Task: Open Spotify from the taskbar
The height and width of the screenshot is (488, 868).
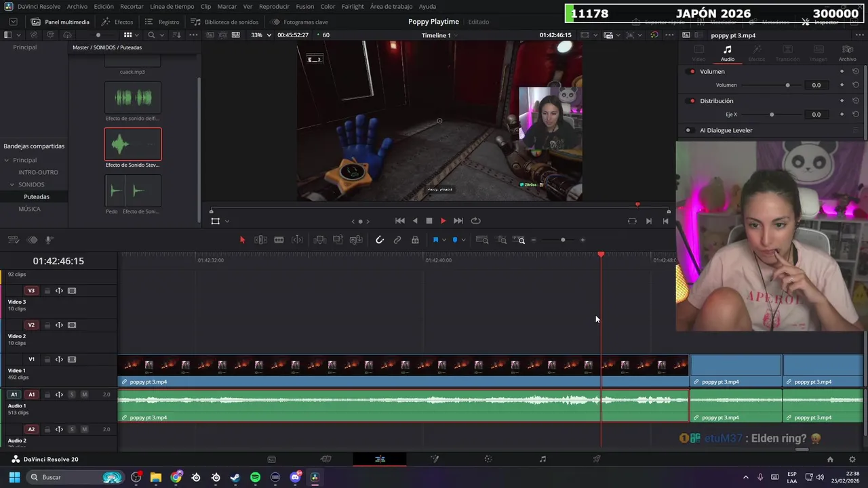Action: (x=255, y=477)
